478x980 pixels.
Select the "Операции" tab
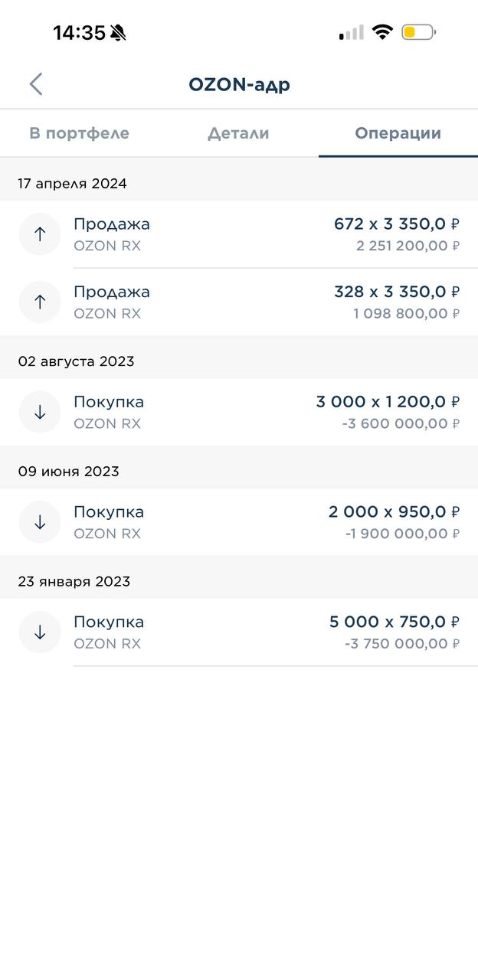[x=398, y=133]
